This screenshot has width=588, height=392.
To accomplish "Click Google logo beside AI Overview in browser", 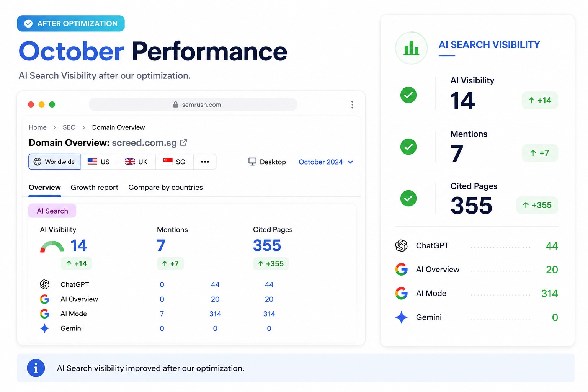I will point(45,299).
